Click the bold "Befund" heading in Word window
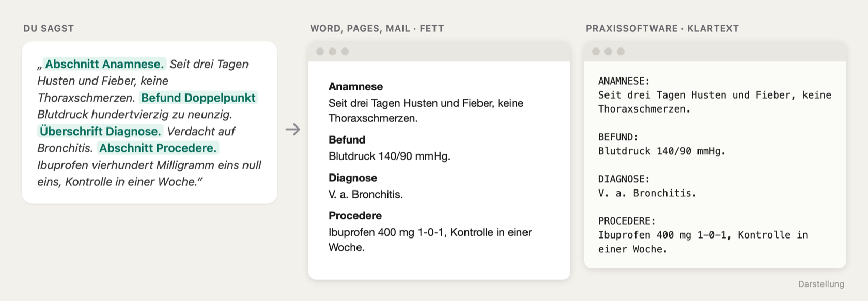Screen dimensions: 868x301 pos(347,140)
